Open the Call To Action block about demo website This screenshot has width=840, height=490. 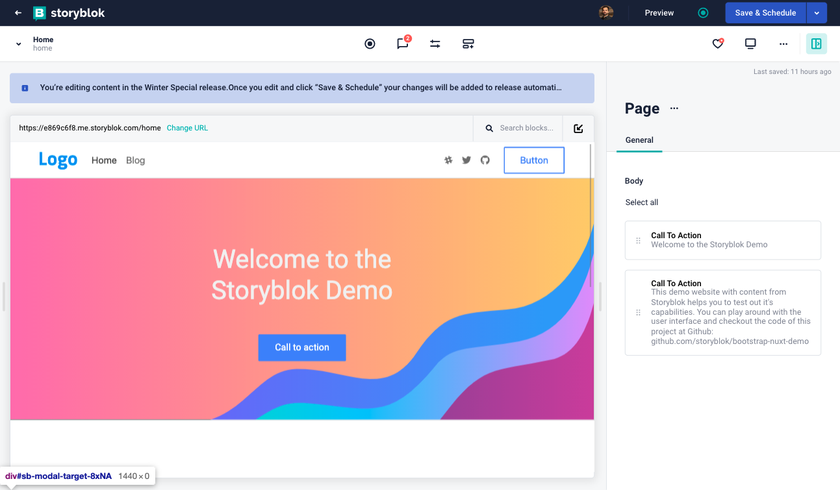tap(723, 313)
